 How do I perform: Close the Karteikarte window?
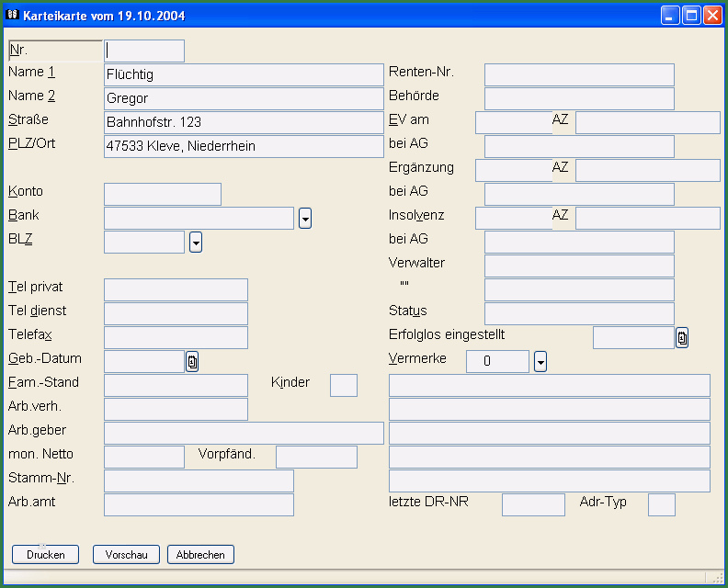coord(711,15)
